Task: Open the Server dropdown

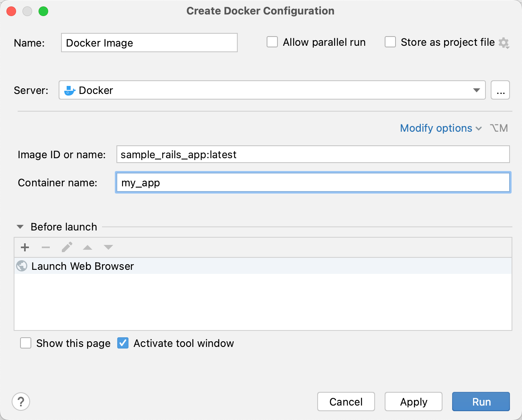Action: pos(476,90)
